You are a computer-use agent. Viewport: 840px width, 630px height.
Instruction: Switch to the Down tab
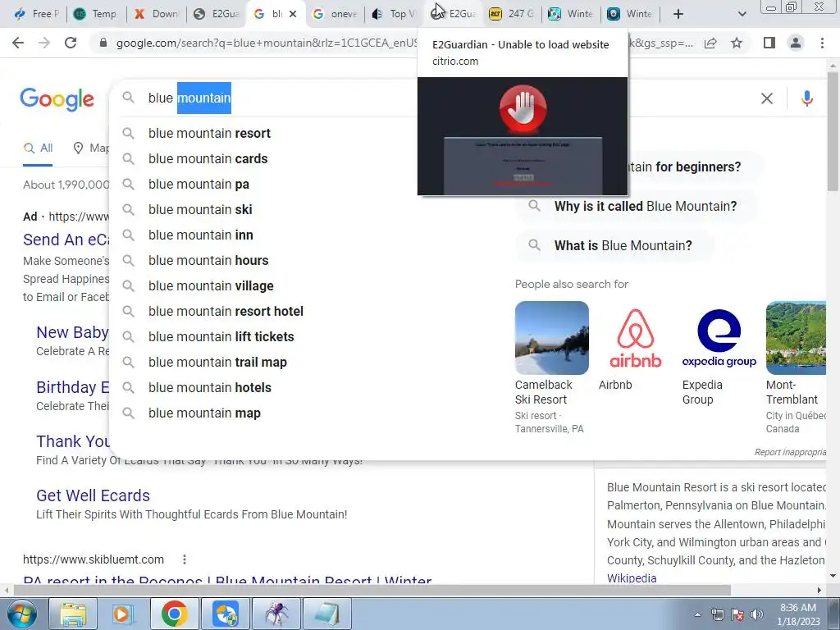tap(157, 14)
